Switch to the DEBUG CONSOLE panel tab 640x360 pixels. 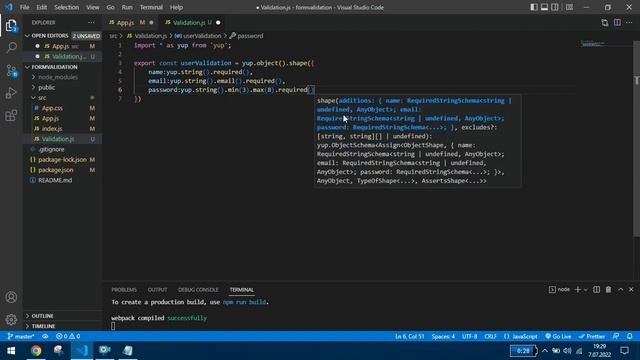(198, 289)
